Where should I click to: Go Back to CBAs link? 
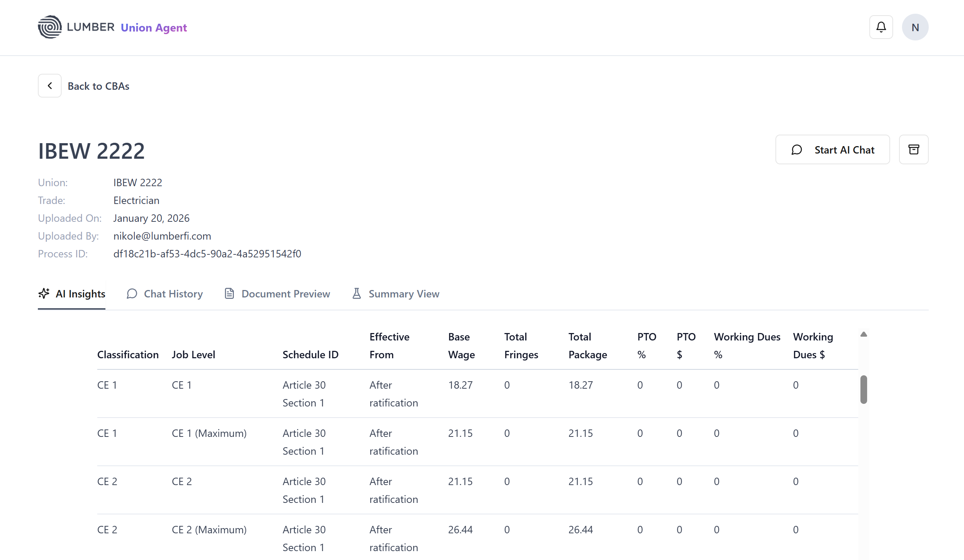coord(98,86)
